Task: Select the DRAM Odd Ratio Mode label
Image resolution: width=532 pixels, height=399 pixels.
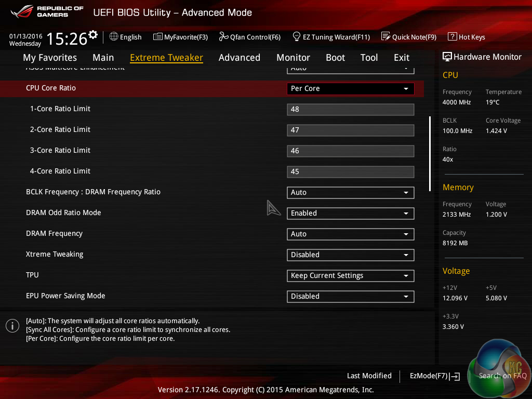Action: tap(63, 212)
